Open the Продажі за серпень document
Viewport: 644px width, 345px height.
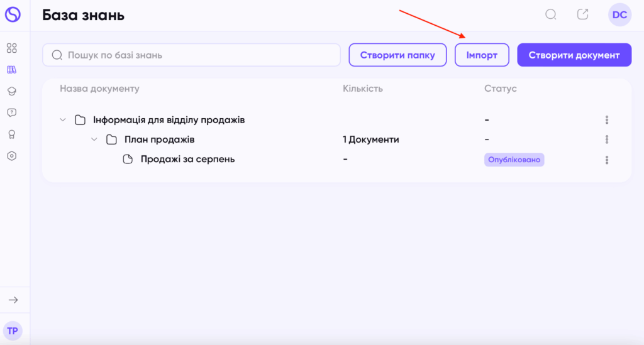point(187,159)
